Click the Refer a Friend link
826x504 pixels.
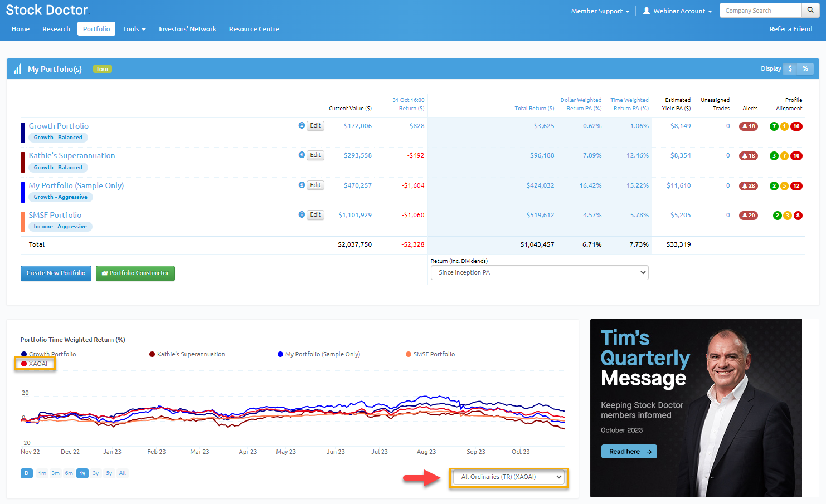[791, 29]
